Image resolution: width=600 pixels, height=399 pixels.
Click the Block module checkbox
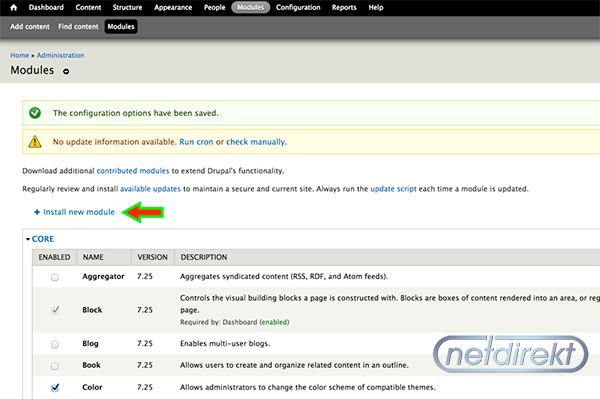point(55,310)
